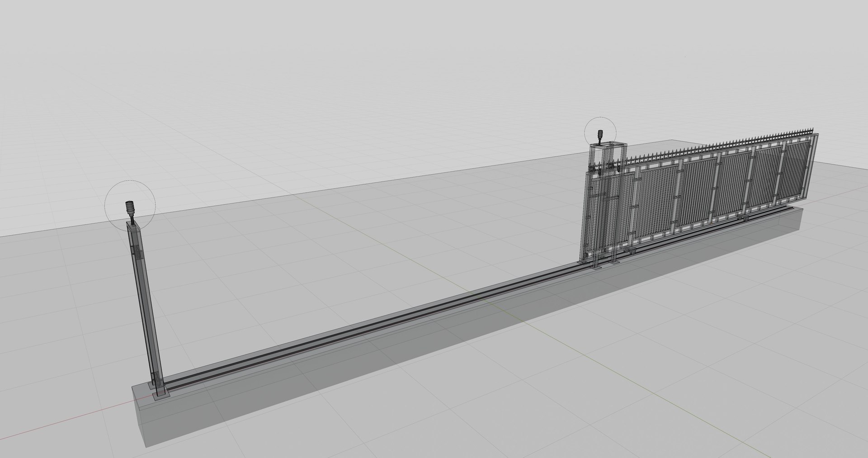The width and height of the screenshot is (868, 458).
Task: Select the warning lamp atop the left post
Action: 129,210
